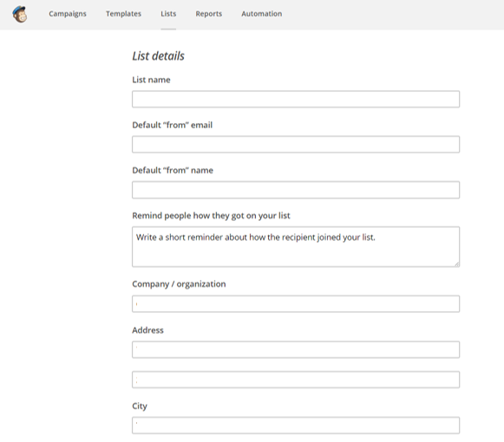Viewport: 504px width, 442px height.
Task: Click the MailChimp monkey logo
Action: (20, 14)
